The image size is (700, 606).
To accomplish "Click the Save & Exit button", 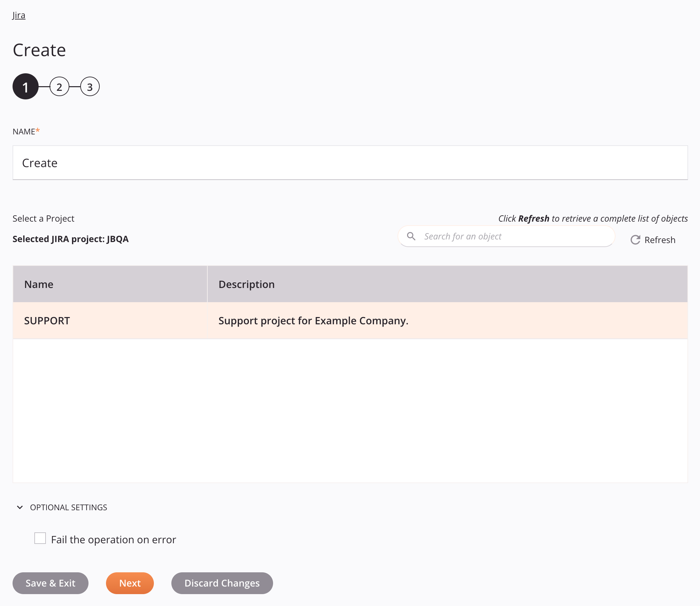I will pos(51,583).
